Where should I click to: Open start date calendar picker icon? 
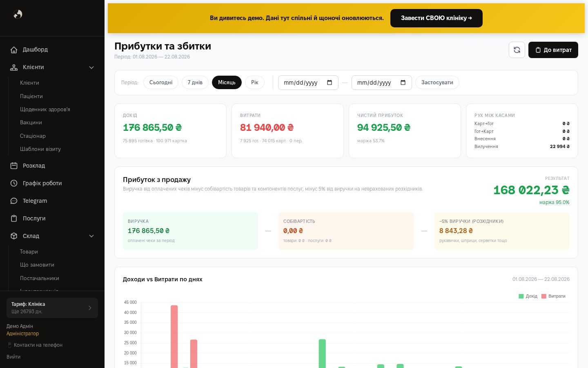pyautogui.click(x=330, y=83)
